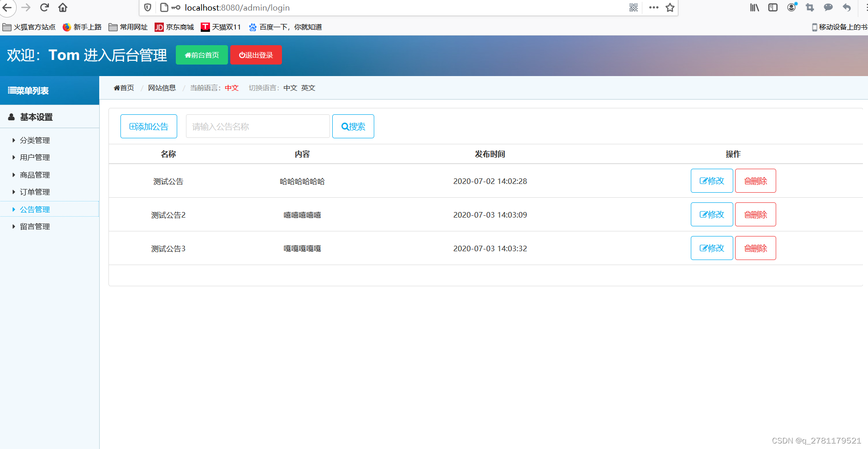Reload the page with the refresh icon
Image resolution: width=868 pixels, height=449 pixels.
(44, 7)
